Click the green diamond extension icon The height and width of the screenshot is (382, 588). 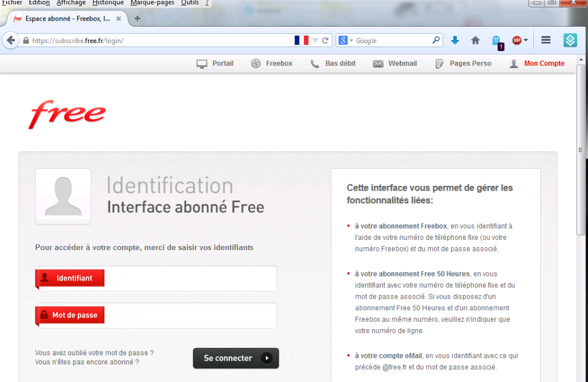coord(570,41)
